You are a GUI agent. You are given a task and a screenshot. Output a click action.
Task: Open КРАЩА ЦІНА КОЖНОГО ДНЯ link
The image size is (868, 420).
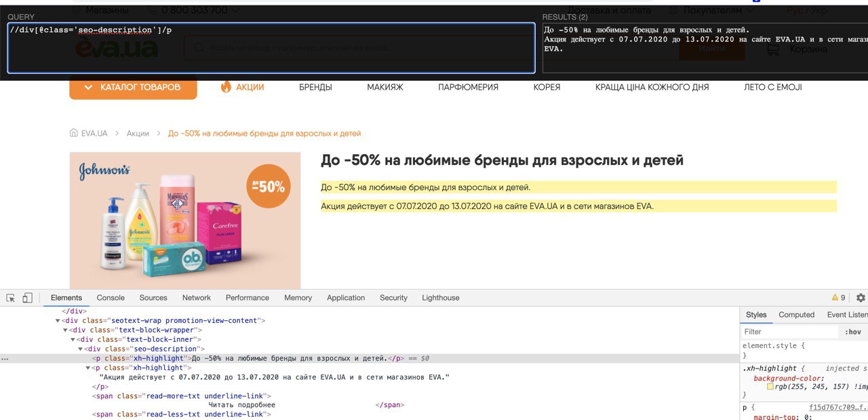[x=652, y=88]
